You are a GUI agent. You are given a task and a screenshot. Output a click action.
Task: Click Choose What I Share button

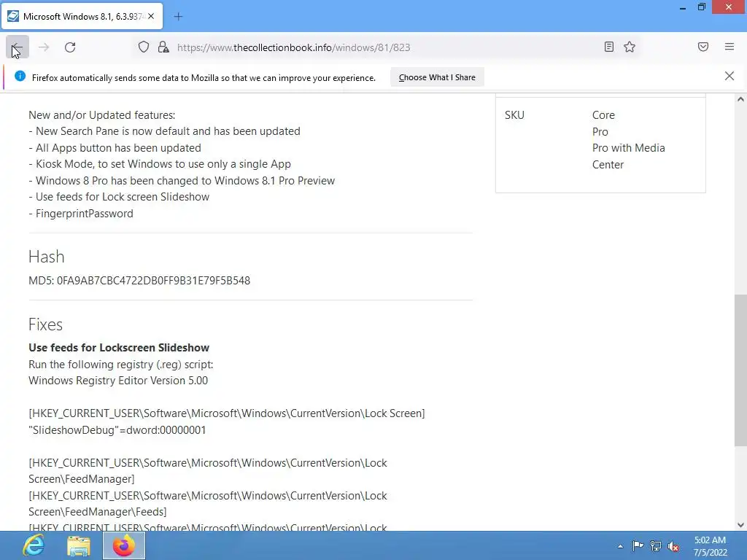(437, 77)
